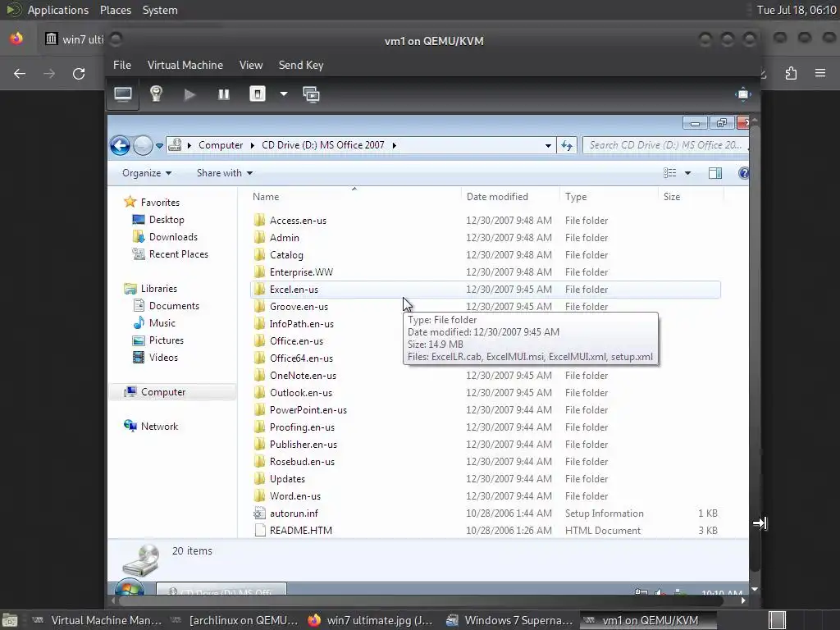Click the Run virtual machine play button
This screenshot has height=630, width=840.
(x=189, y=95)
